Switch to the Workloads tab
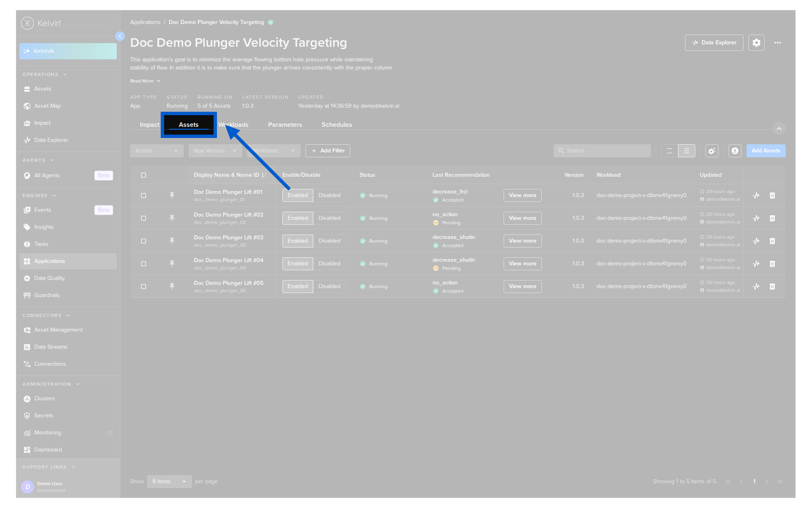This screenshot has height=508, width=812. [x=233, y=125]
